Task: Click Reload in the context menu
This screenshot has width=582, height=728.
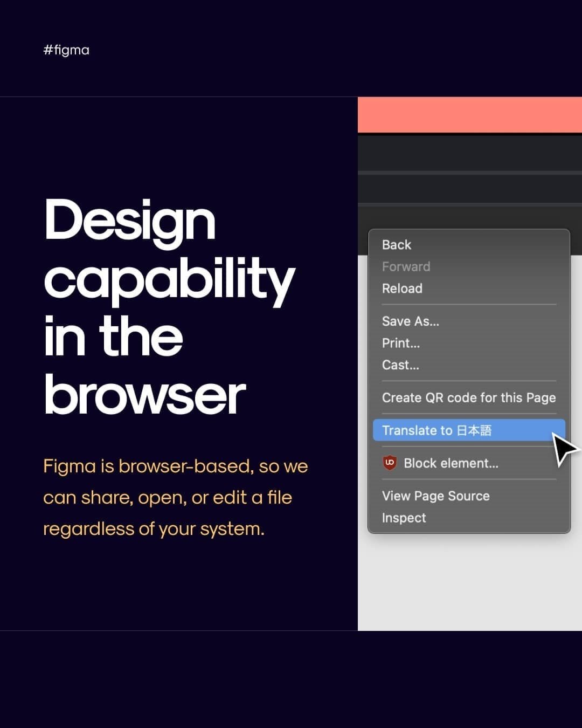Action: (469, 289)
